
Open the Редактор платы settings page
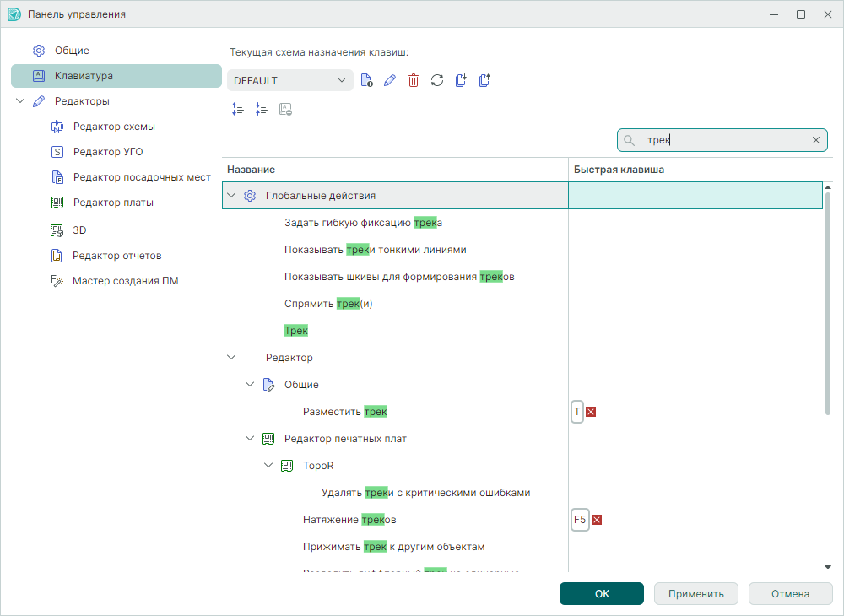click(113, 203)
